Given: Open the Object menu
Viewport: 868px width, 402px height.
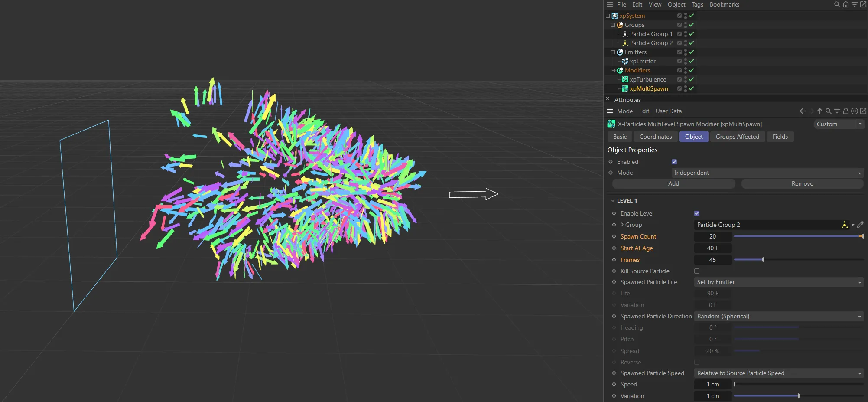Looking at the screenshot, I should pos(676,4).
